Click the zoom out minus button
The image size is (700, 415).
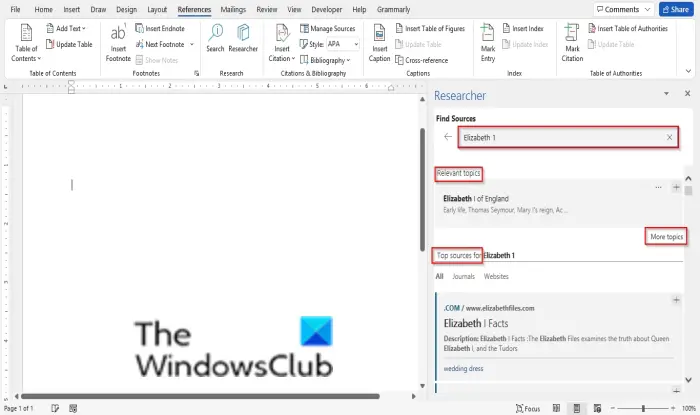[x=613, y=408]
